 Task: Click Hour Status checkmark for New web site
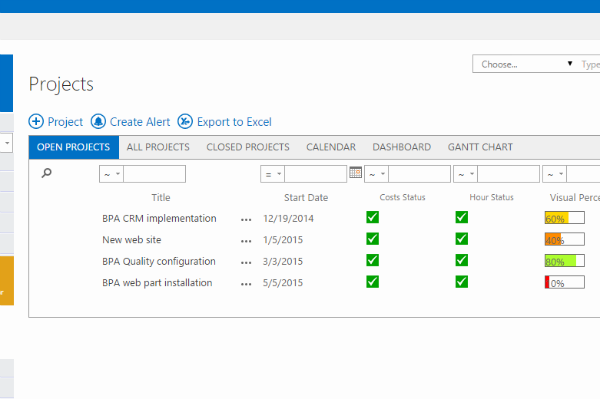tap(461, 239)
